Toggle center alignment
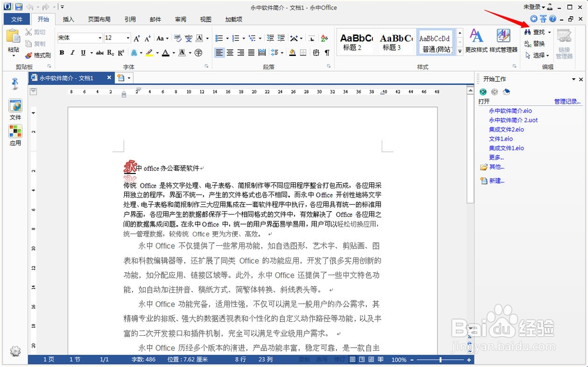The width and height of the screenshot is (588, 367). pyautogui.click(x=230, y=53)
